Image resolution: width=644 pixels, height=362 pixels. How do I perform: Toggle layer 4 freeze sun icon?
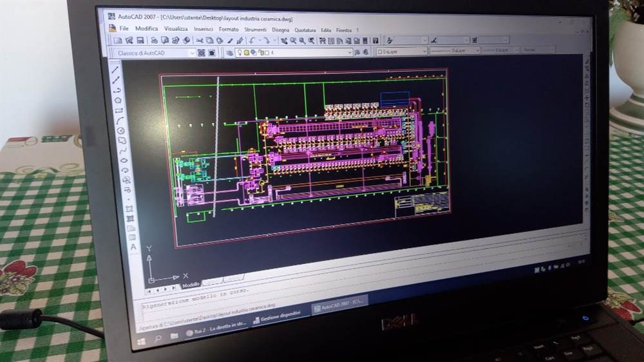click(246, 53)
